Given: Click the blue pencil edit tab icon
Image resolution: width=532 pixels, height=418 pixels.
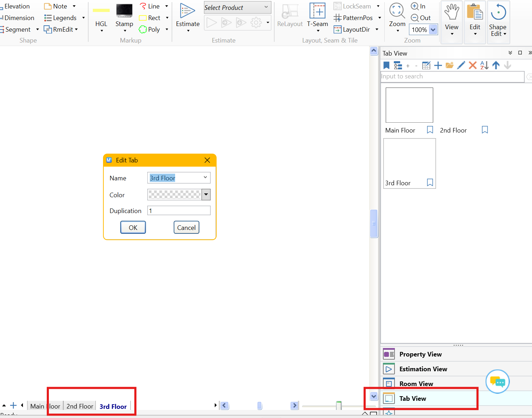Looking at the screenshot, I should (x=461, y=65).
